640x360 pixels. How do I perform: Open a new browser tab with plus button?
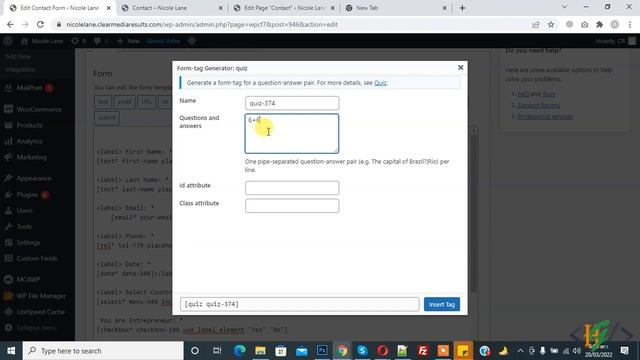click(x=462, y=8)
